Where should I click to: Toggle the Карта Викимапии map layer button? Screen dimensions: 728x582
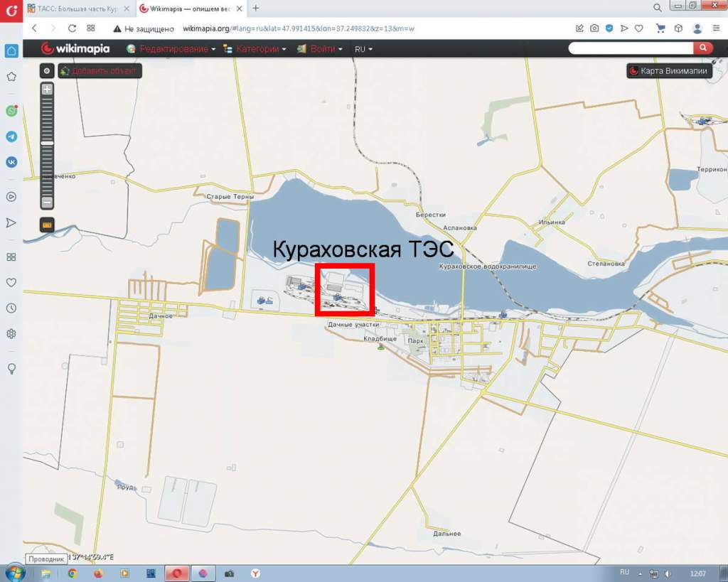point(669,71)
